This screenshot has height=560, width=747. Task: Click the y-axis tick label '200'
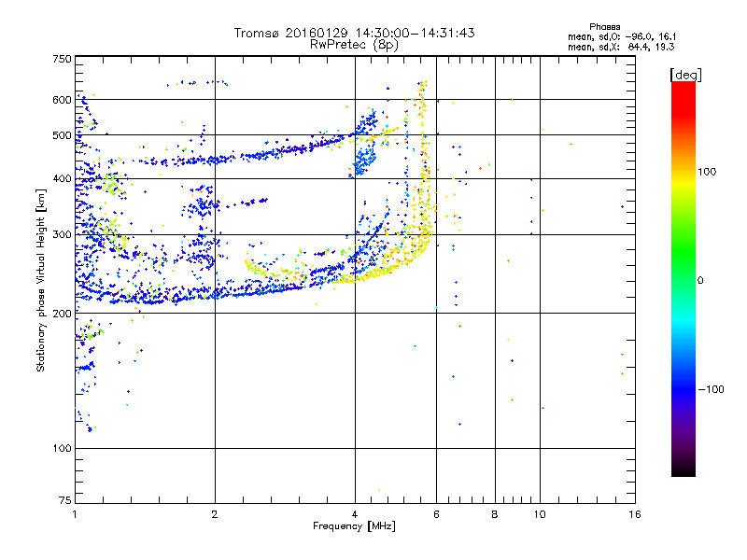[62, 314]
